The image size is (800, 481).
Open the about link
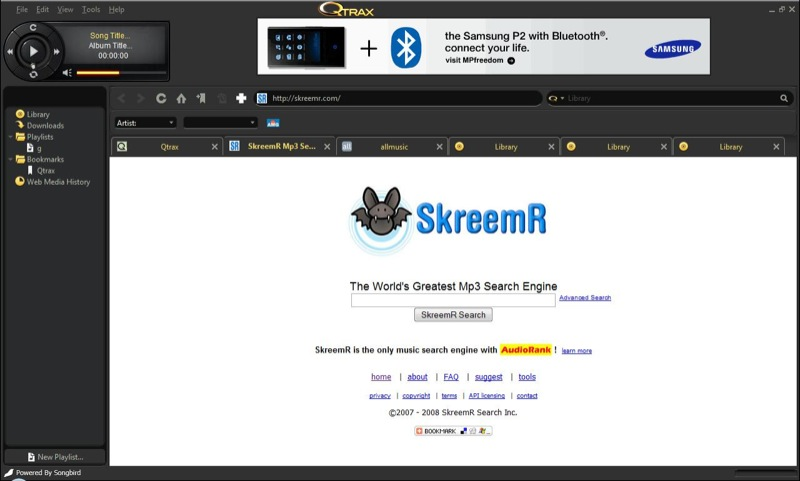(x=417, y=377)
